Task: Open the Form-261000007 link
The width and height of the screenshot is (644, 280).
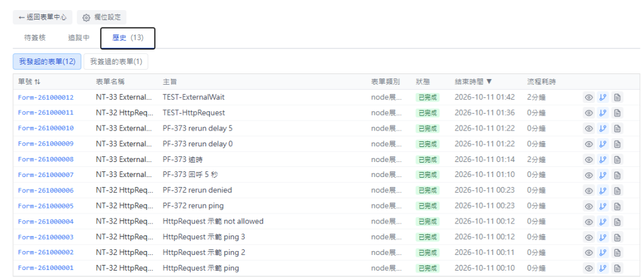Action: pyautogui.click(x=46, y=175)
